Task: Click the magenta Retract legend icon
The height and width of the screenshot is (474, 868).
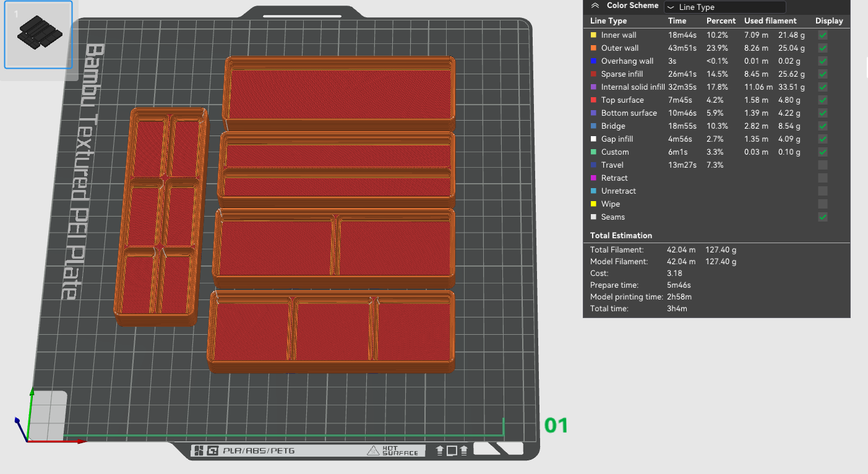Action: tap(594, 178)
